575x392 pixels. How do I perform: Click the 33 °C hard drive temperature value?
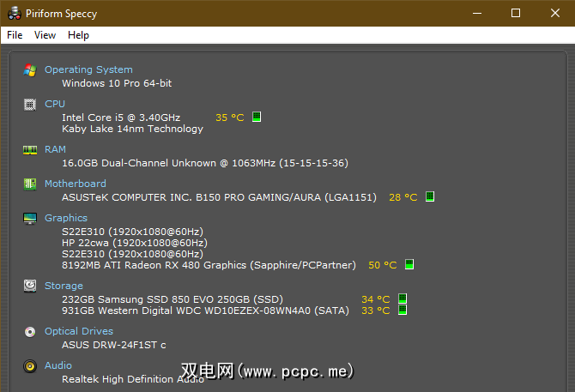pos(376,311)
